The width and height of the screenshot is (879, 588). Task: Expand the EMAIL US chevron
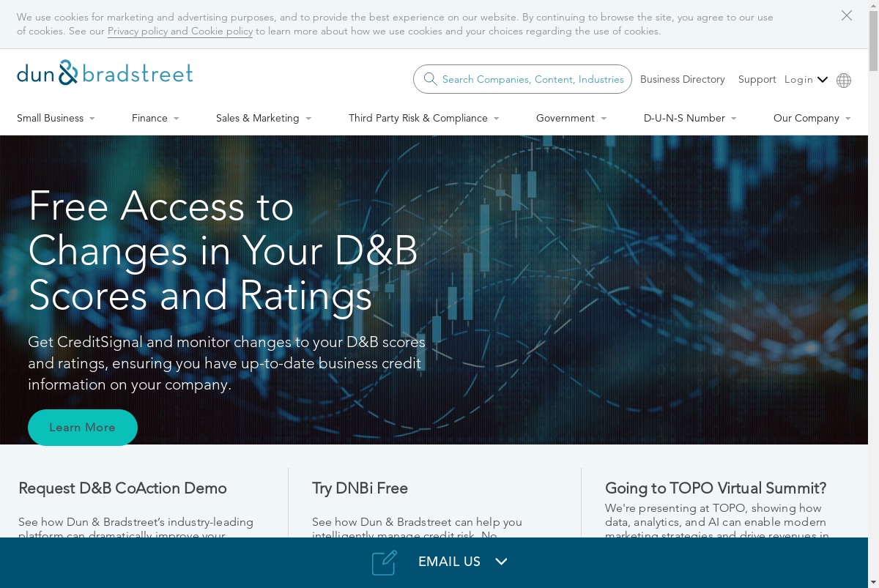(501, 562)
